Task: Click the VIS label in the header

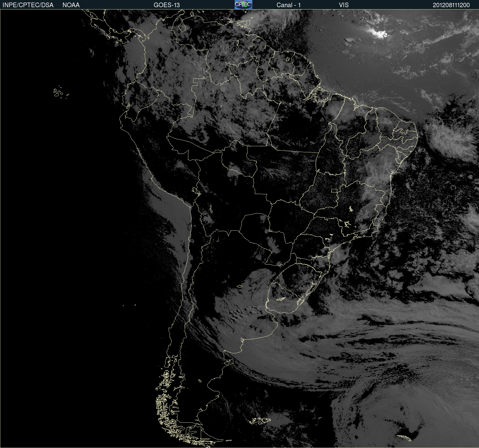Action: [344, 5]
